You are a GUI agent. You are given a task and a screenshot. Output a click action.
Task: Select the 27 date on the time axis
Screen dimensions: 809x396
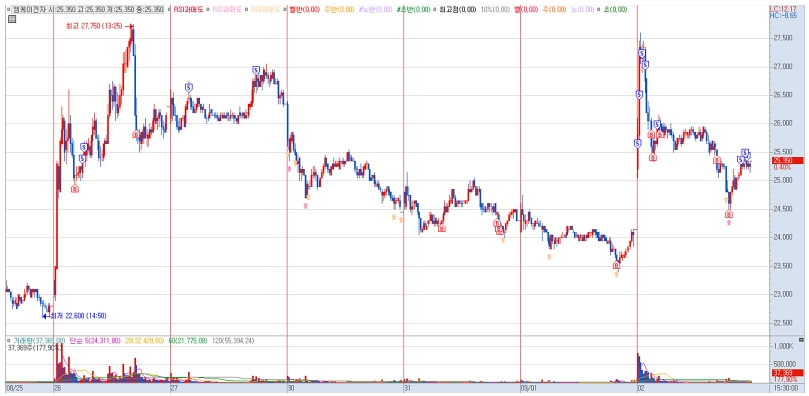coord(174,387)
